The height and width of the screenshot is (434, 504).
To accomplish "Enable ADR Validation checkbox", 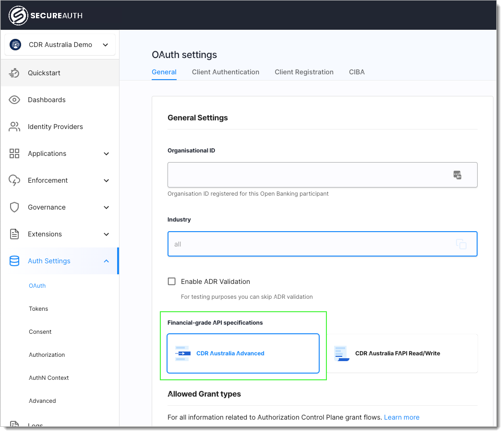I will click(172, 282).
